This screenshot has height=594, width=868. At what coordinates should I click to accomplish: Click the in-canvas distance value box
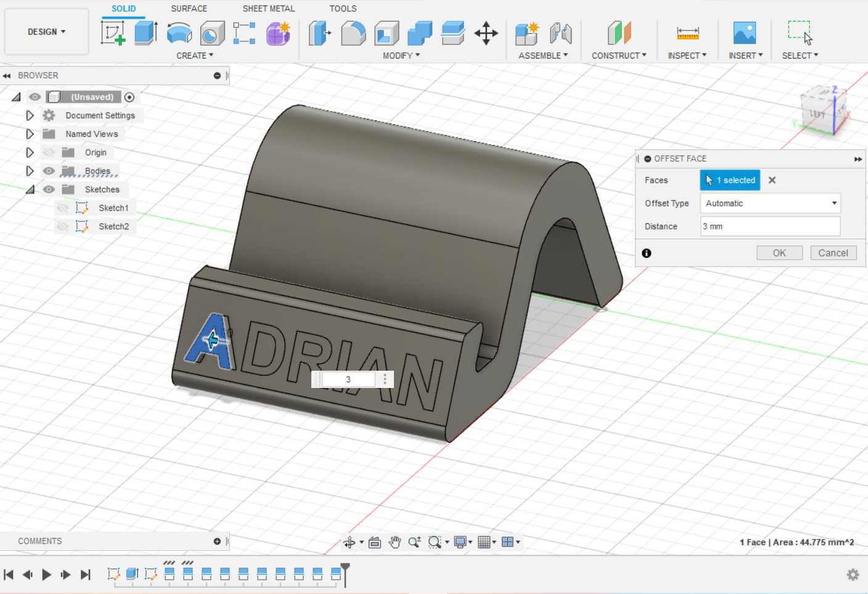(348, 379)
